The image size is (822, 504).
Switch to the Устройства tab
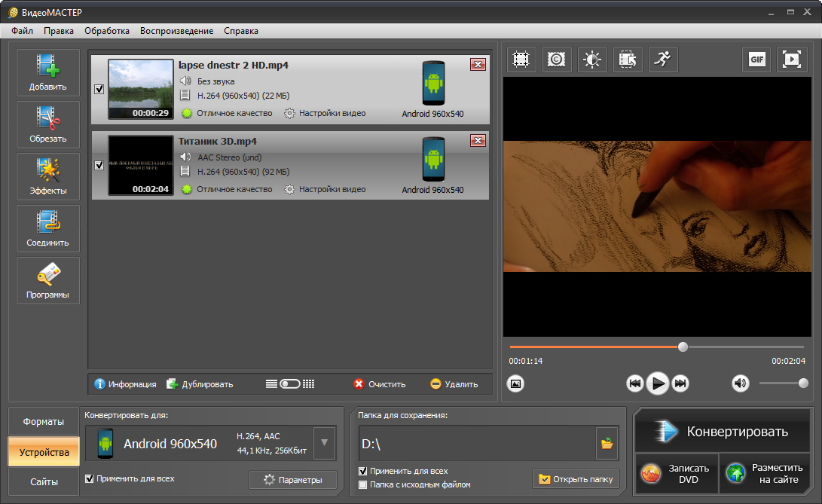pyautogui.click(x=44, y=452)
